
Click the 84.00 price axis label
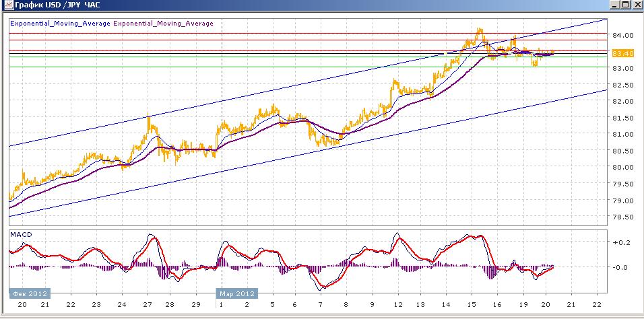tap(623, 35)
